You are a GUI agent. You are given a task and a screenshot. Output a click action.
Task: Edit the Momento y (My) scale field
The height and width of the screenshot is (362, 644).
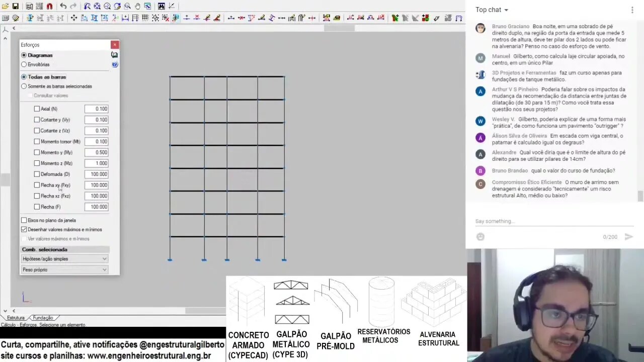[96, 152]
